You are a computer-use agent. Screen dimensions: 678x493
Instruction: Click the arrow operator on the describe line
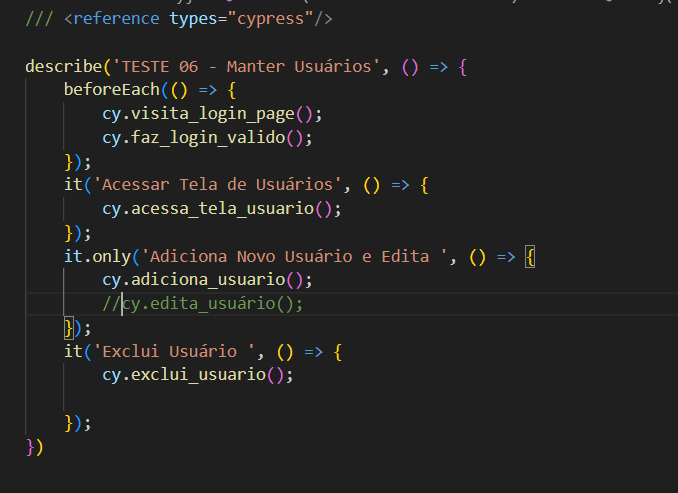click(439, 67)
